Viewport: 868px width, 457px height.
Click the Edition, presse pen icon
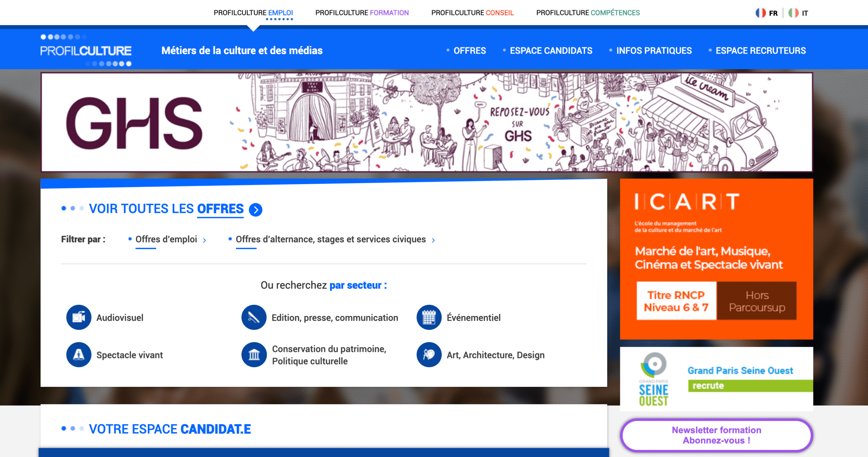(x=254, y=317)
